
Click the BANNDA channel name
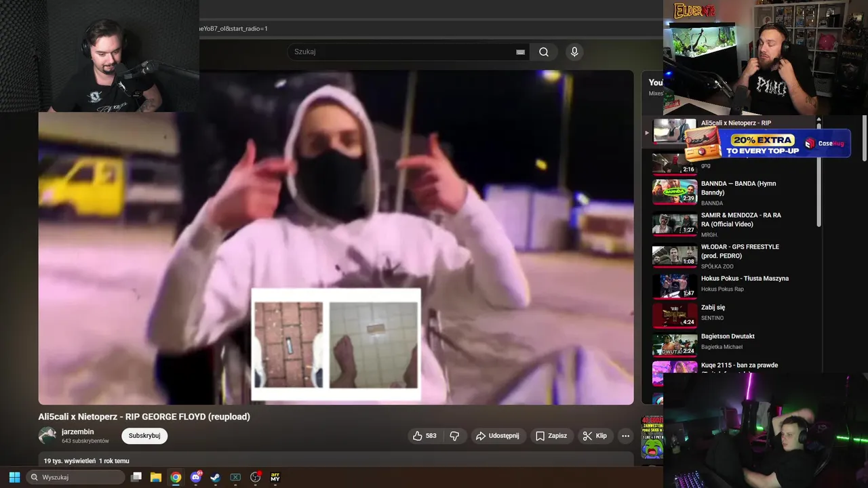tap(712, 203)
